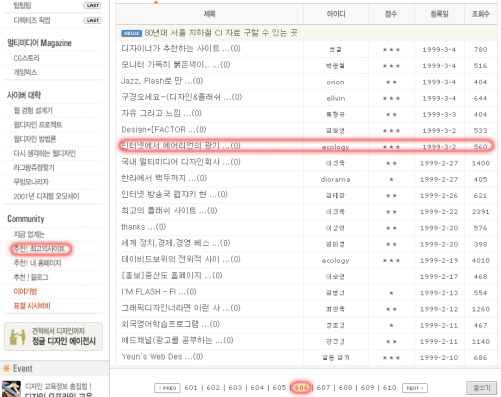Click the 조회수 column header
Screen dimensions: 501x397
(x=480, y=14)
